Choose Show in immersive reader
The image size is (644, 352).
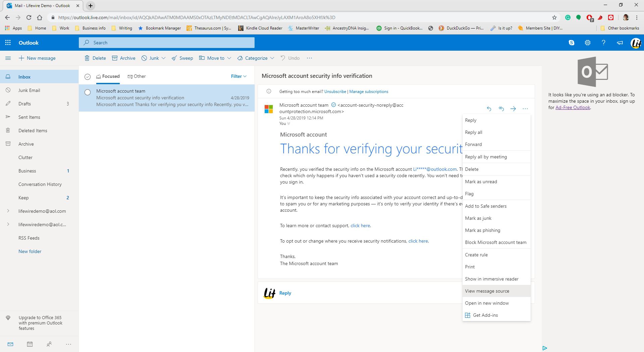[x=496, y=279]
